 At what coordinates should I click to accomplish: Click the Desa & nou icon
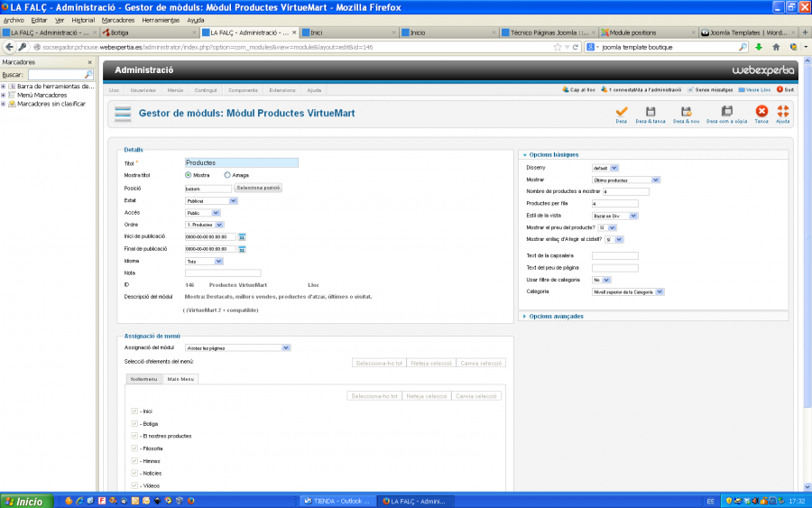(x=687, y=111)
